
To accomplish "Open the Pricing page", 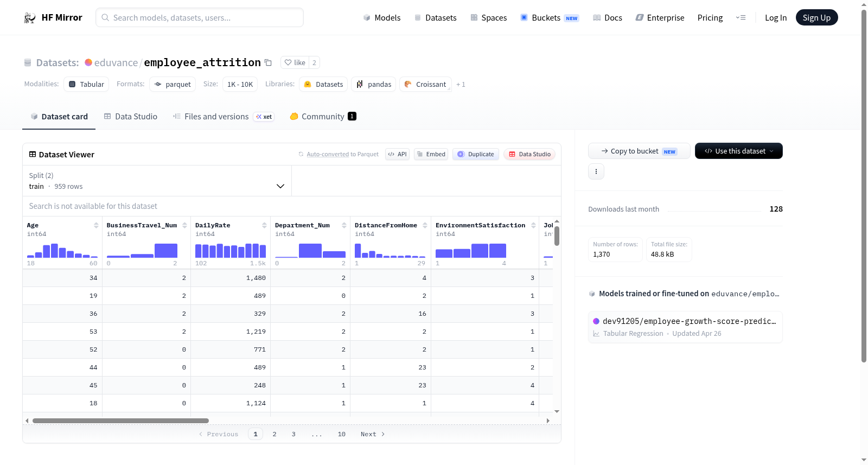I will point(710,18).
